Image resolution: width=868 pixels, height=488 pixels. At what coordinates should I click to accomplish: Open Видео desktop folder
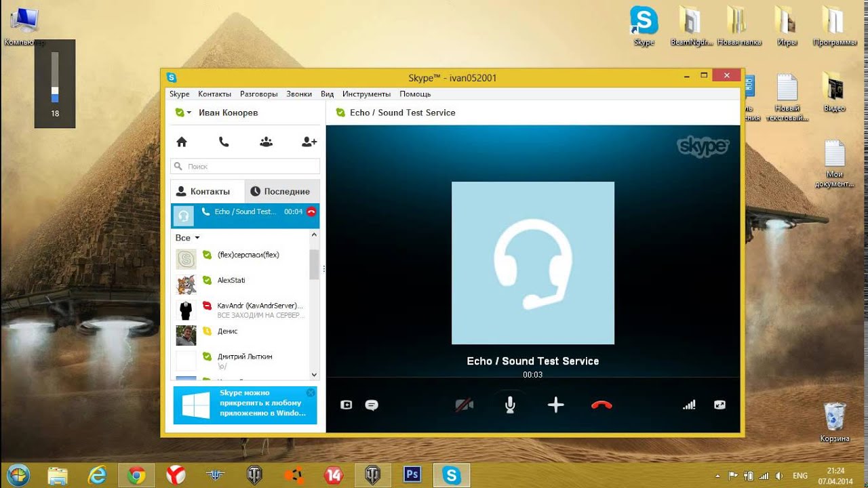[835, 91]
